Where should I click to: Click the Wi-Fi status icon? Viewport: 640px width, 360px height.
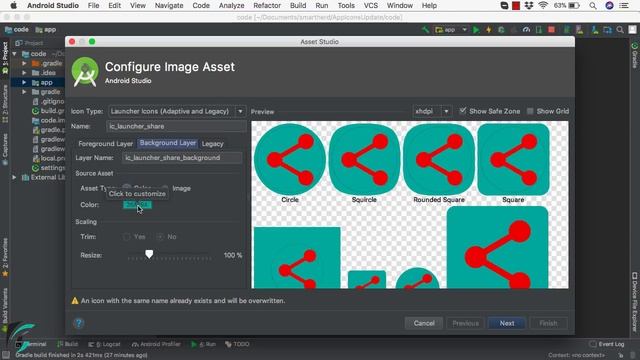pyautogui.click(x=543, y=5)
